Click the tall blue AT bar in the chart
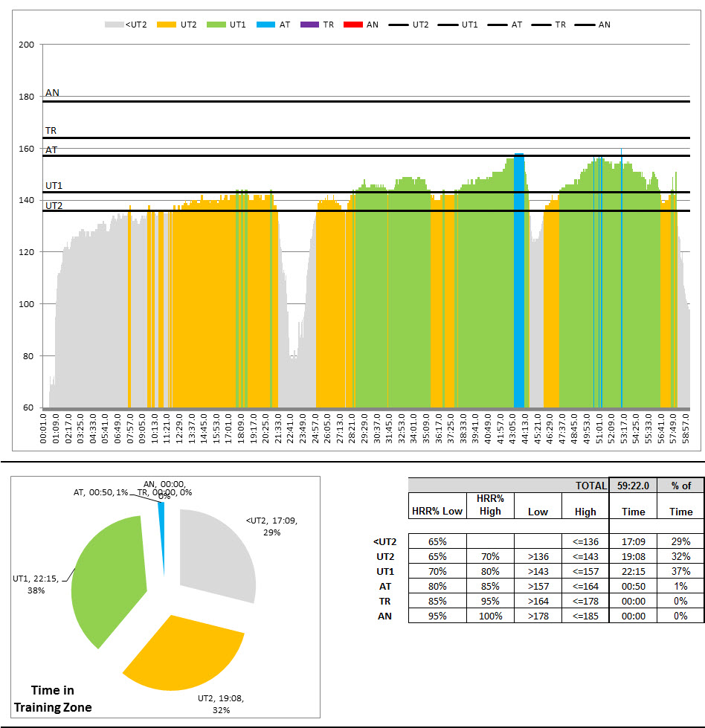This screenshot has height=728, width=705. 519,283
